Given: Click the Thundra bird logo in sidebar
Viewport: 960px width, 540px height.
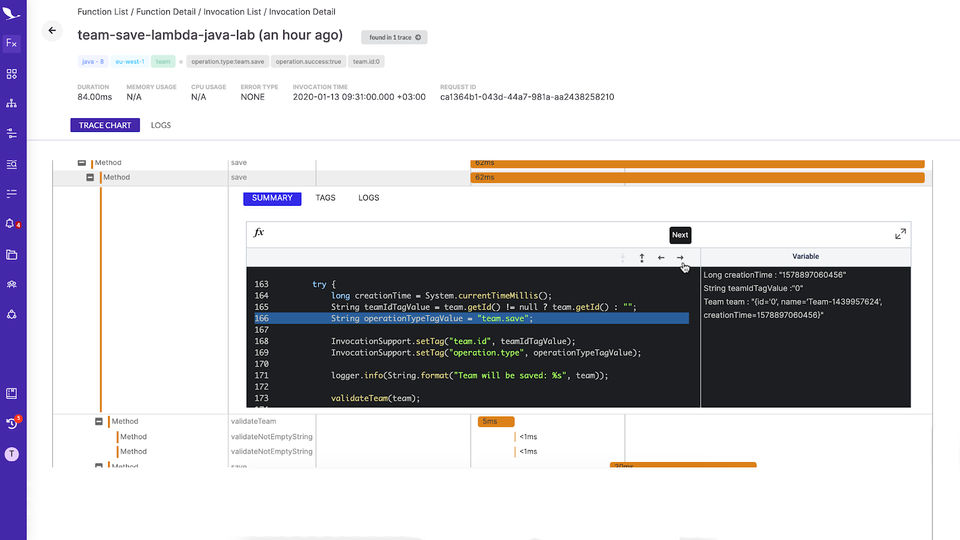Looking at the screenshot, I should click(11, 12).
